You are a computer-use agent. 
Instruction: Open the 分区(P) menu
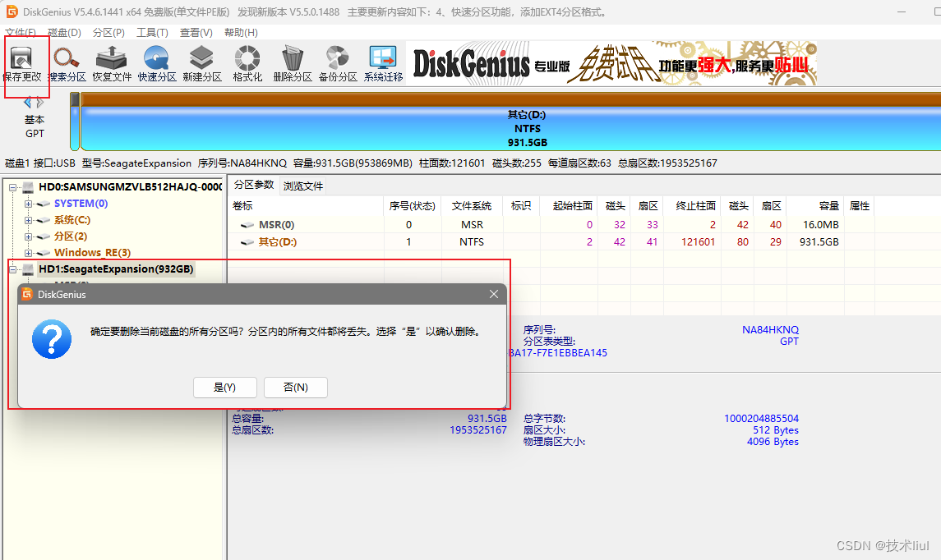pyautogui.click(x=108, y=32)
